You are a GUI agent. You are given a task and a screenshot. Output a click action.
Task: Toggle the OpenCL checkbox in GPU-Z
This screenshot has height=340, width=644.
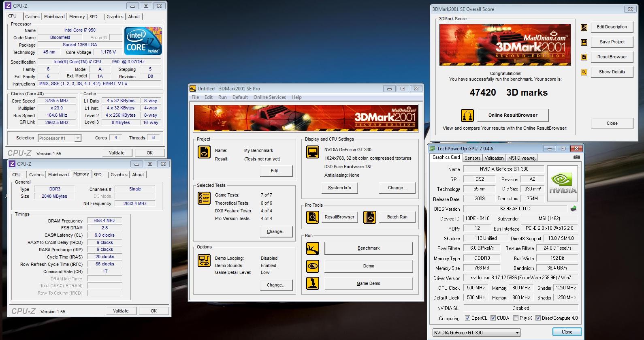click(x=467, y=318)
